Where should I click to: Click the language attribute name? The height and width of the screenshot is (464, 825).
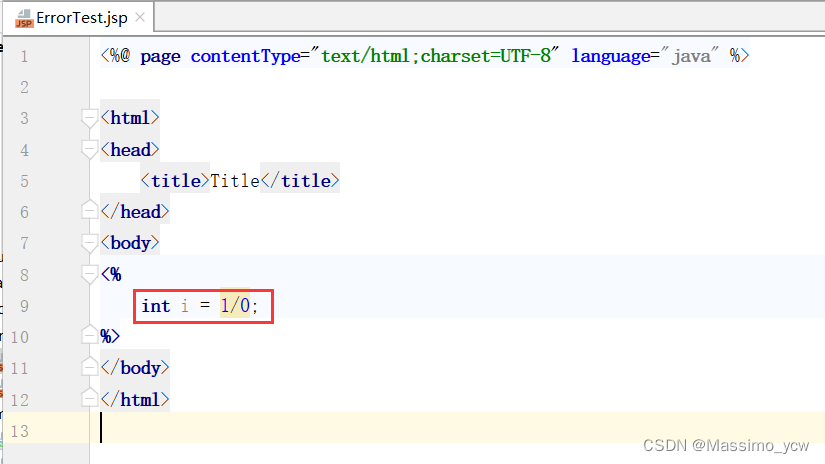[611, 56]
